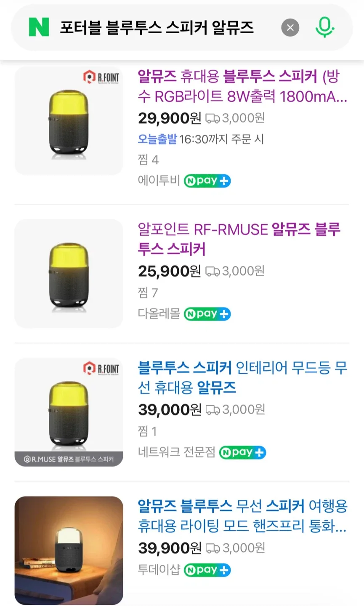Tap the first speaker product thumbnail
This screenshot has width=364, height=606.
(69, 120)
